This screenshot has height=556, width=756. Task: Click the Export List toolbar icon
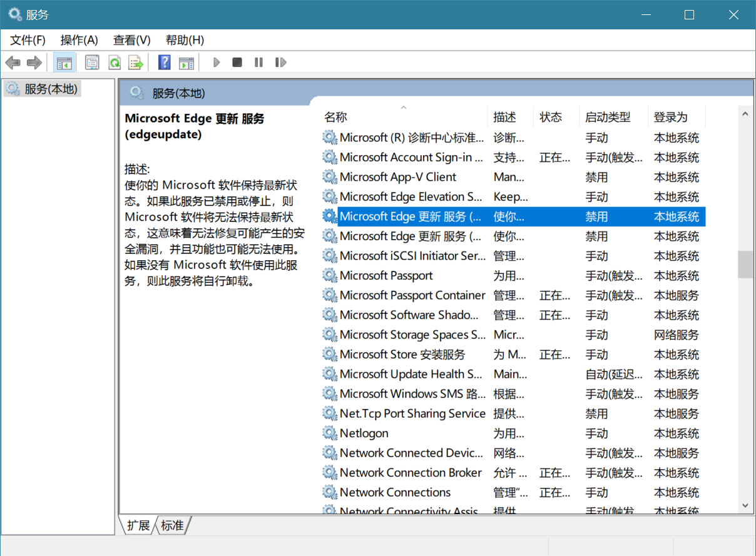(136, 63)
